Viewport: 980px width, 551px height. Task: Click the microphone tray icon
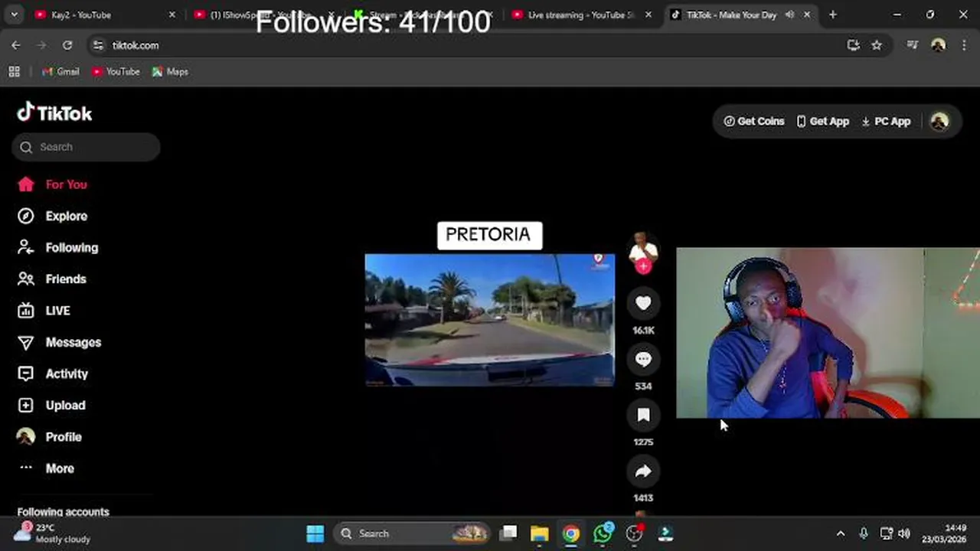pos(864,533)
